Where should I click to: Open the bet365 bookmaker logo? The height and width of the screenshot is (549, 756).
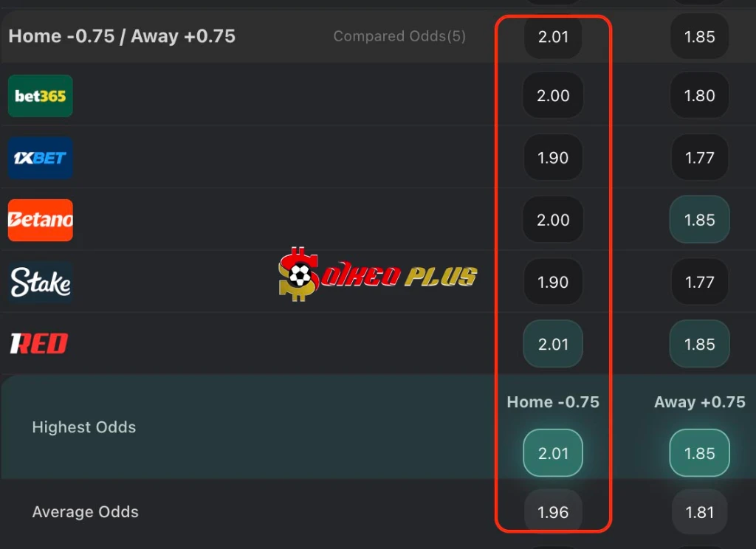pyautogui.click(x=41, y=96)
